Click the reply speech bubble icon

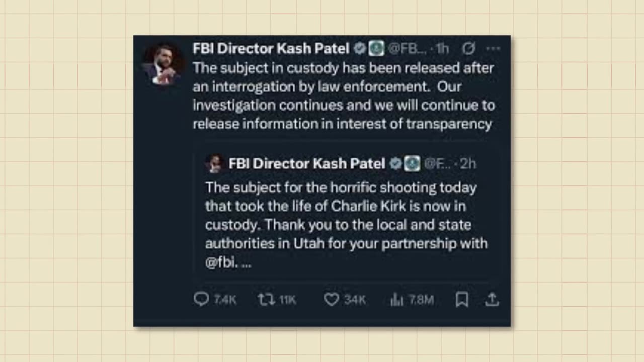tap(201, 300)
